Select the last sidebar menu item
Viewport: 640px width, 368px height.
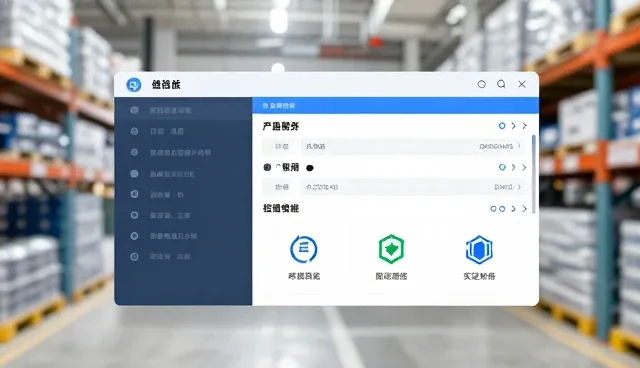183,257
